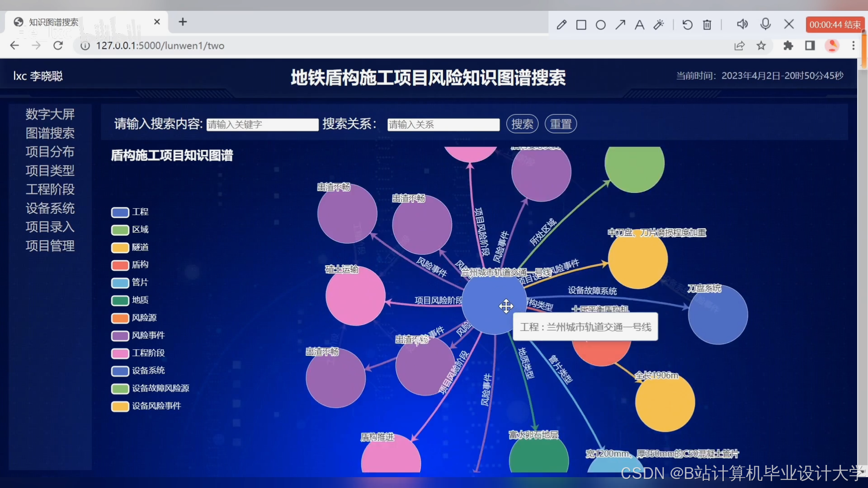Select the arrow drawing tool

620,24
